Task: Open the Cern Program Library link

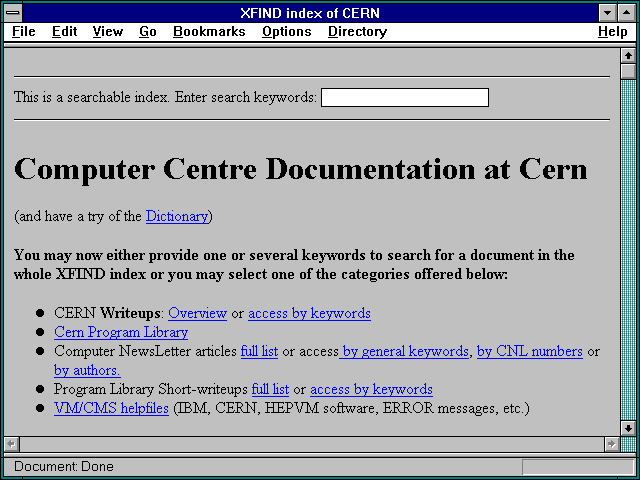Action: [121, 332]
